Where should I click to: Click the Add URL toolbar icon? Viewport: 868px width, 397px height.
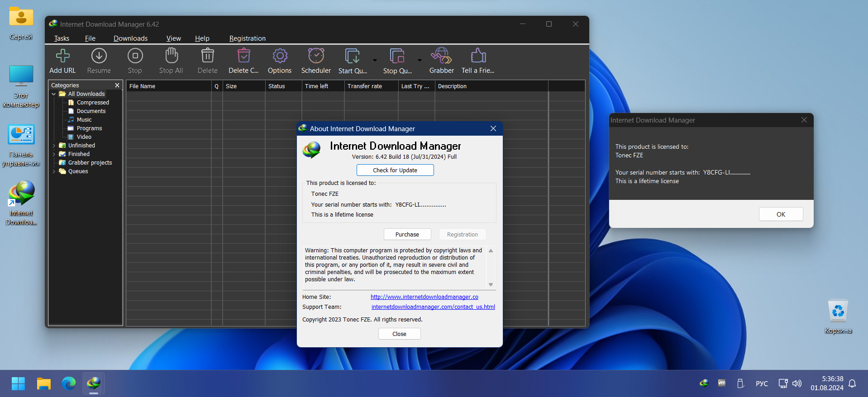(x=62, y=56)
